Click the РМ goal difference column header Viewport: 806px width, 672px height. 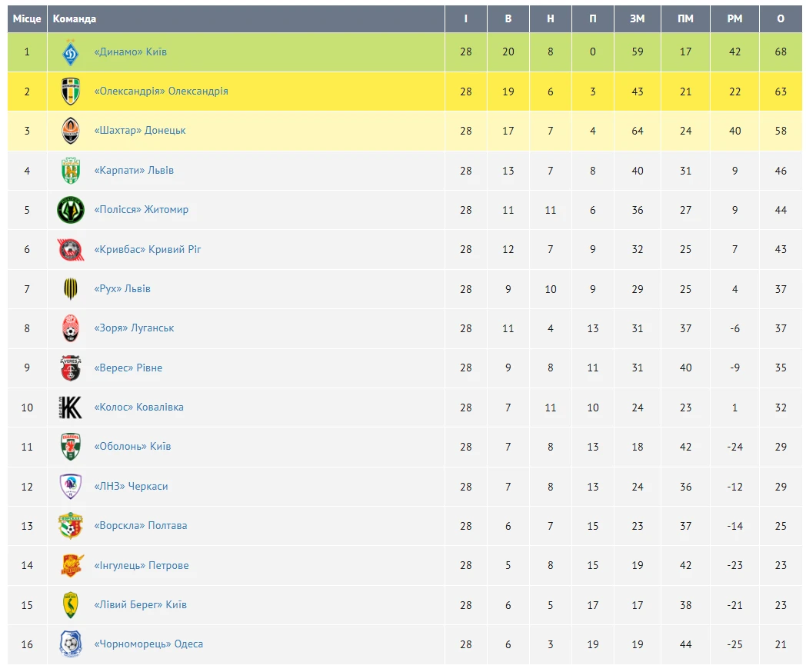(734, 19)
